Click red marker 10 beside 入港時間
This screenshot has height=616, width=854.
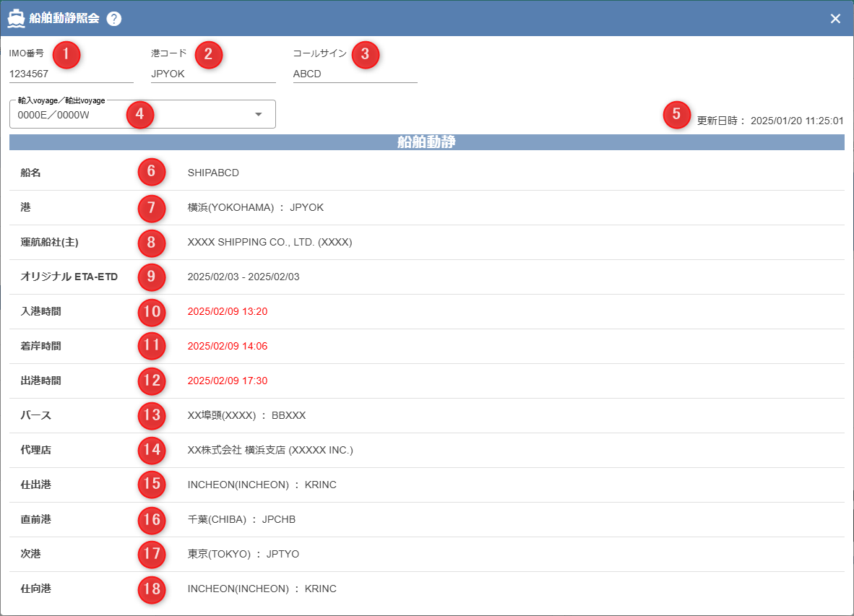point(151,311)
